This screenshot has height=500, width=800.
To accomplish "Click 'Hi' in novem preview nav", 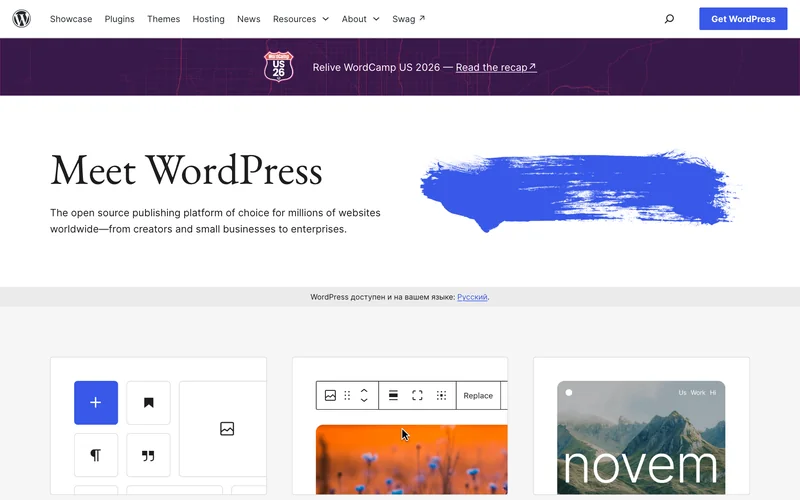I will [713, 392].
